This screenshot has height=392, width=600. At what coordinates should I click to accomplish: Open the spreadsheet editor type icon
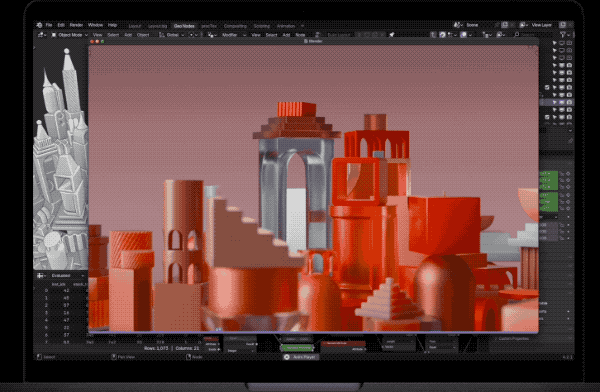point(41,276)
